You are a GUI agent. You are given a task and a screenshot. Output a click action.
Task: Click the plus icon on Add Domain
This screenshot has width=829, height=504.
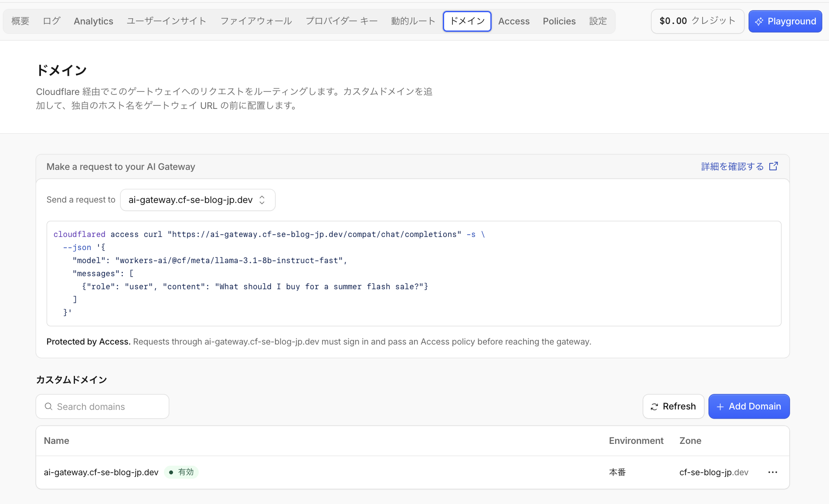pos(720,406)
